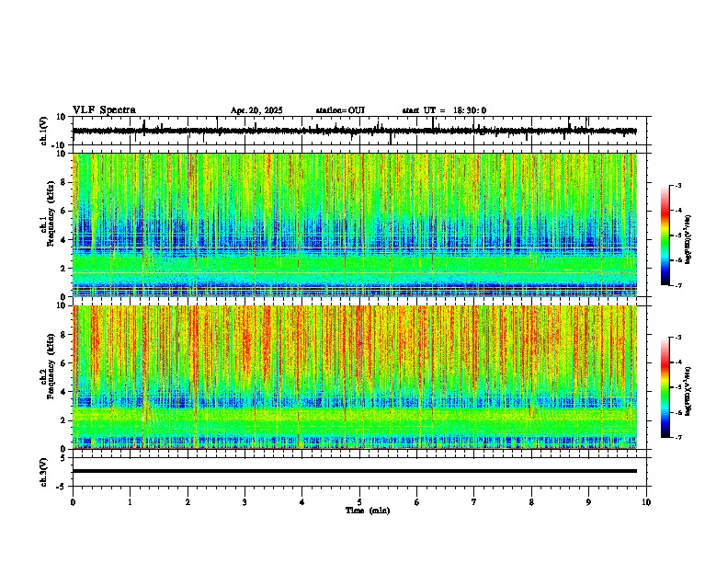The image size is (728, 563).
Task: Click the '-7' label on ch.2 color scale
Action: [x=677, y=437]
